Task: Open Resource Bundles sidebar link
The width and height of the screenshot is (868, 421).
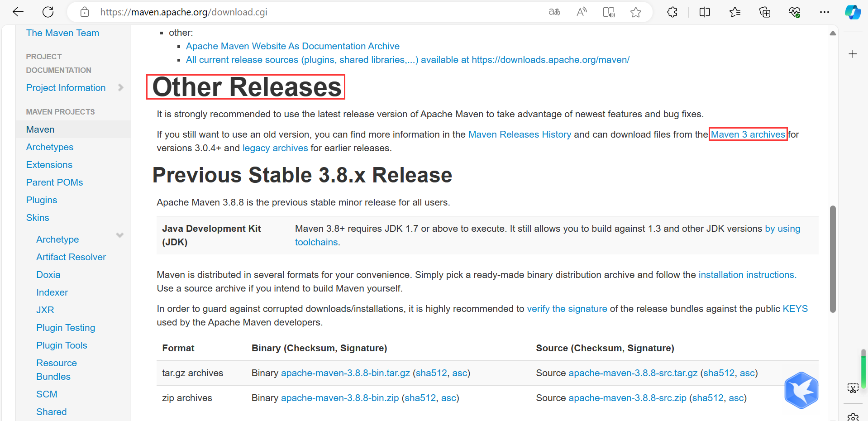Action: click(x=57, y=370)
